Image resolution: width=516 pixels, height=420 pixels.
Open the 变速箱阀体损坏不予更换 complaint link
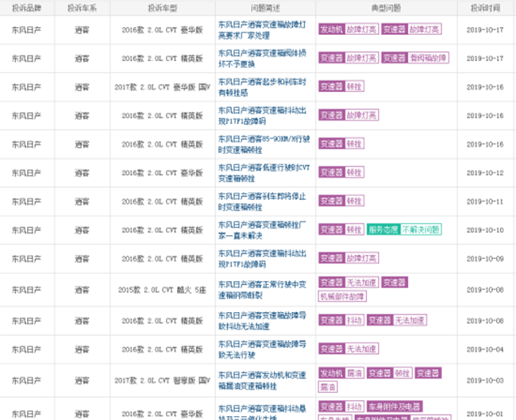click(x=262, y=59)
